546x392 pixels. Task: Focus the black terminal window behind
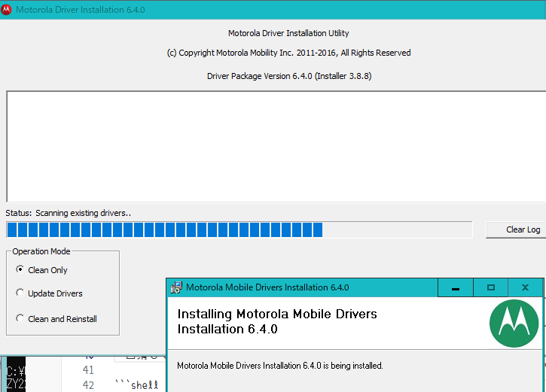(14, 375)
